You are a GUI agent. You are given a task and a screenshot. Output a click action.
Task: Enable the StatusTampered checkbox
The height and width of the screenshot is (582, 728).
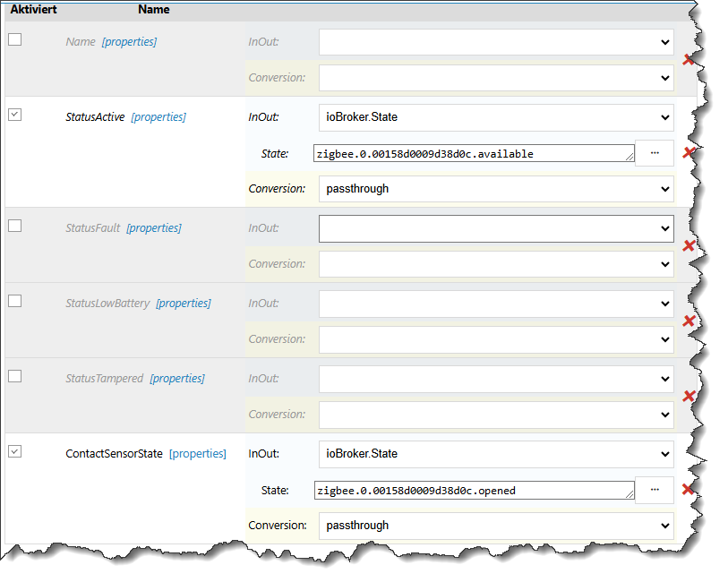(x=15, y=376)
